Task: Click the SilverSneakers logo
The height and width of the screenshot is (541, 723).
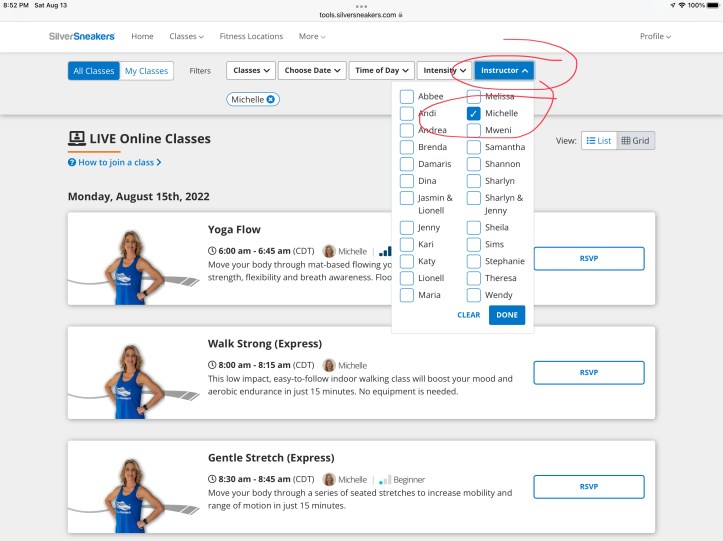Action: (x=82, y=36)
